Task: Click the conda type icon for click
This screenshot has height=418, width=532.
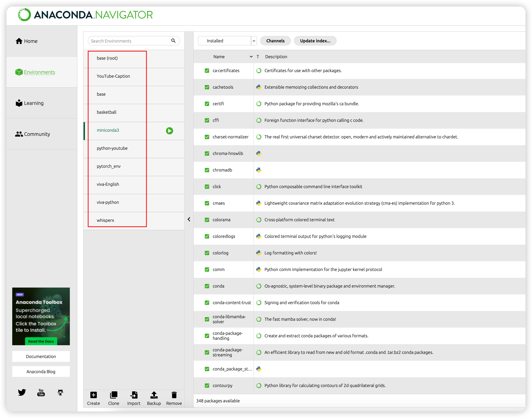Action: (259, 187)
